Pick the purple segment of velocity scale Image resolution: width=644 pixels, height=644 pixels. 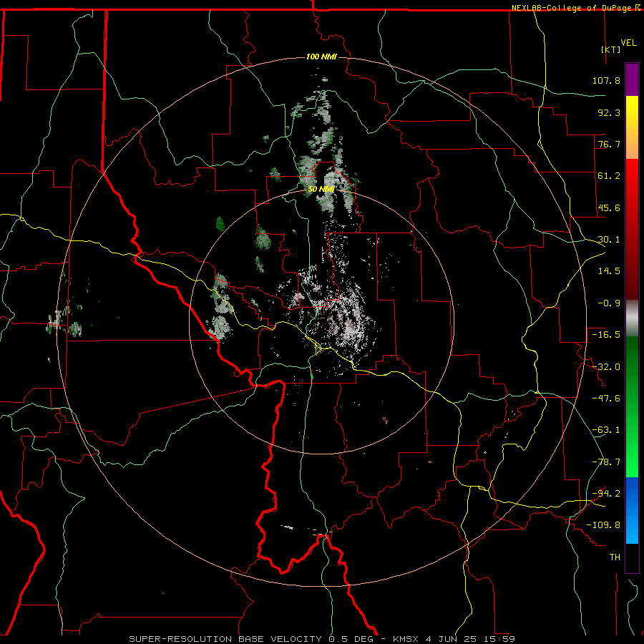point(632,80)
